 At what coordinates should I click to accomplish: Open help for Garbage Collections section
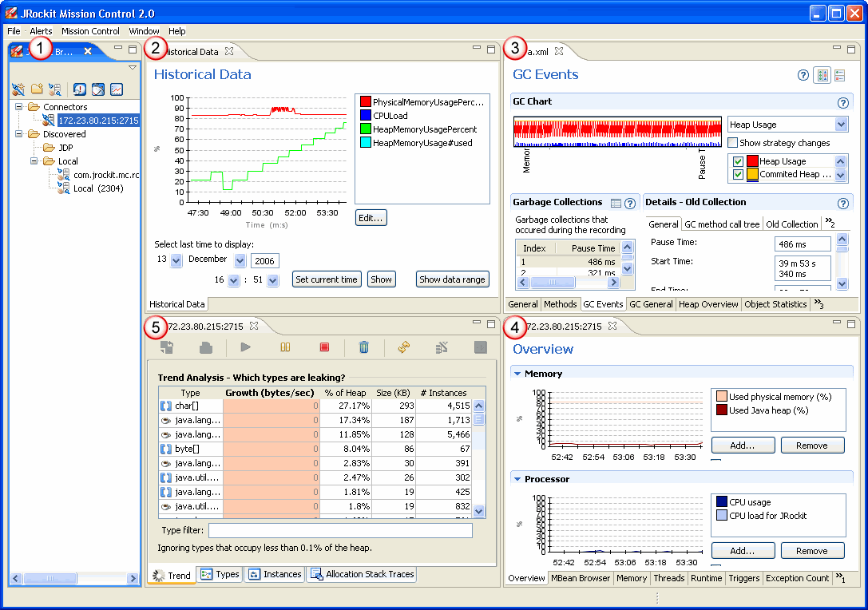[x=629, y=203]
